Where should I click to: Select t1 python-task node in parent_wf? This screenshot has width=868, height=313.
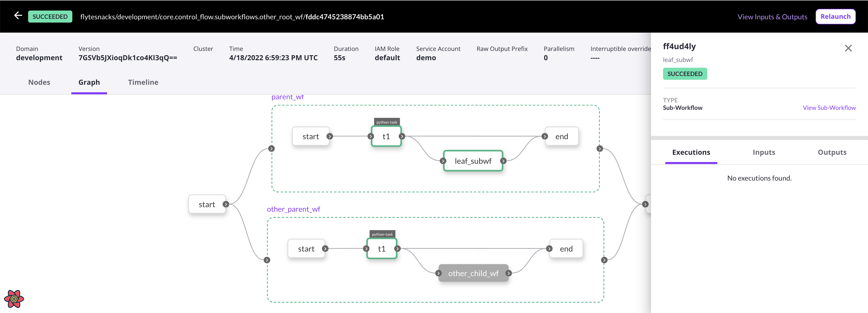point(386,136)
